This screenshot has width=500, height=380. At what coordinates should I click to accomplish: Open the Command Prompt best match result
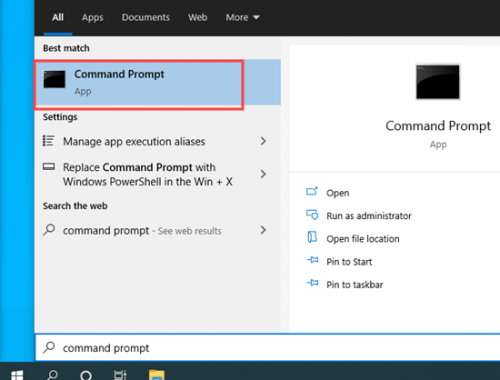click(157, 82)
